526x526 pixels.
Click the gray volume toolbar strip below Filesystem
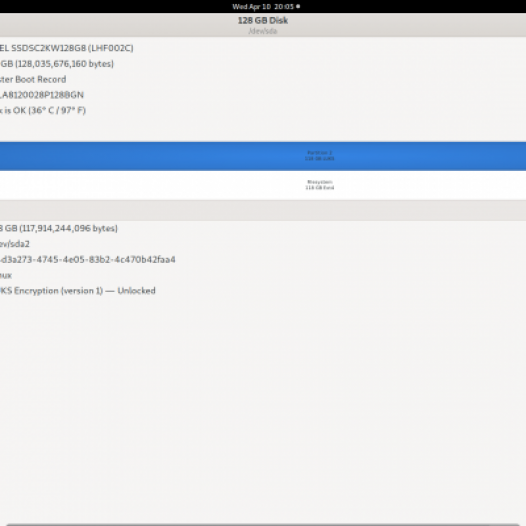coord(263,210)
